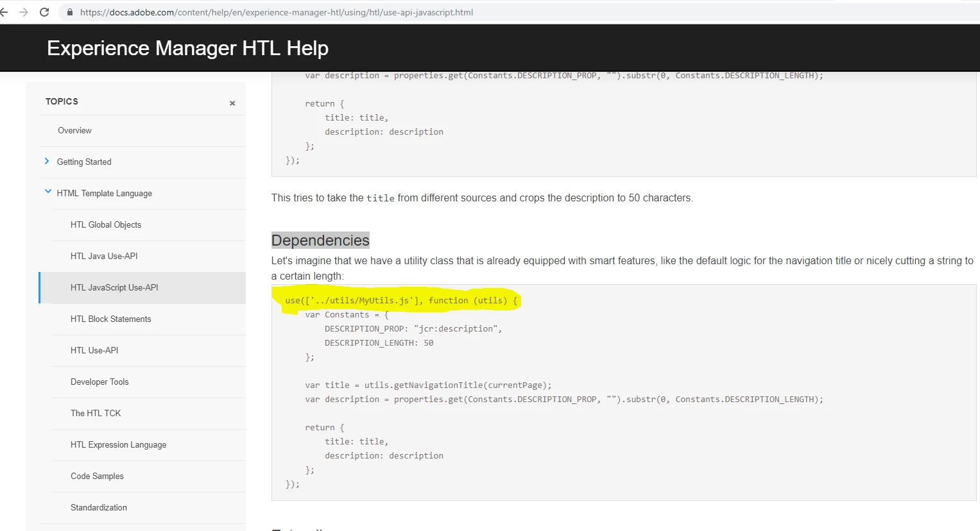Click the DESCRIPTION_PROP "jcr:description" line

(413, 329)
